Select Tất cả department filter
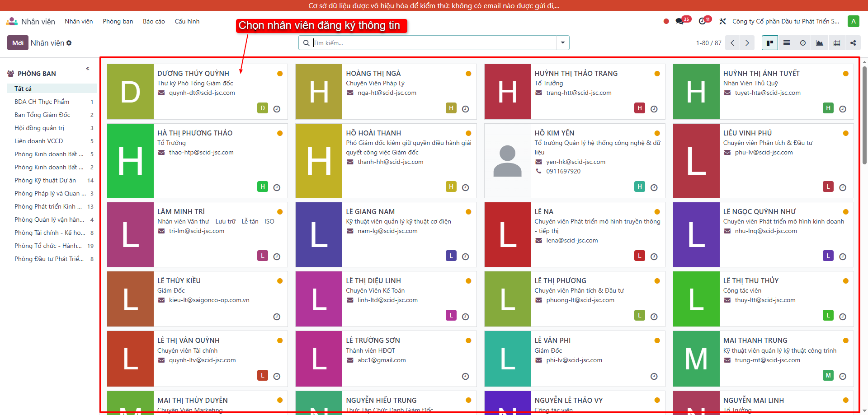Image resolution: width=868 pixels, height=415 pixels. click(x=52, y=89)
